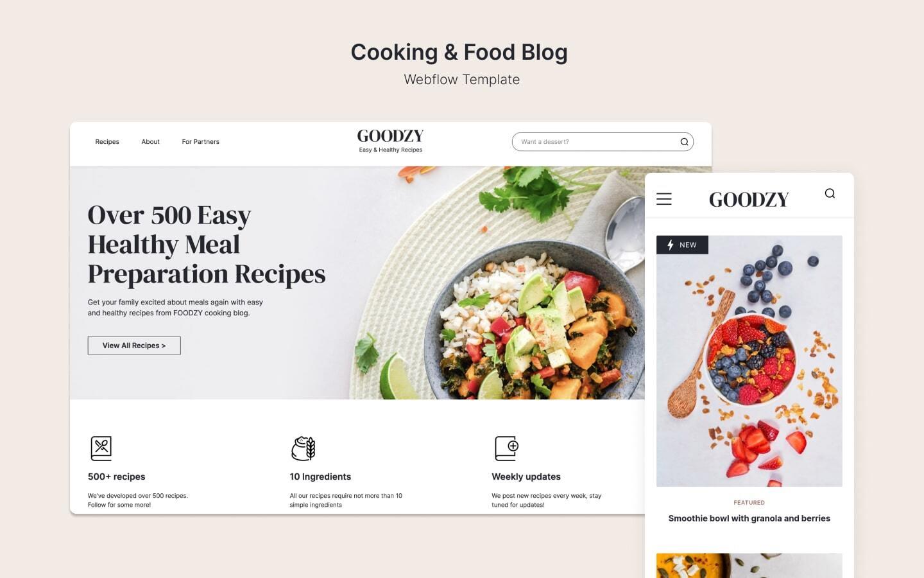Open the soup recipe thumbnail below smoothie
The width and height of the screenshot is (924, 578).
pos(749,566)
